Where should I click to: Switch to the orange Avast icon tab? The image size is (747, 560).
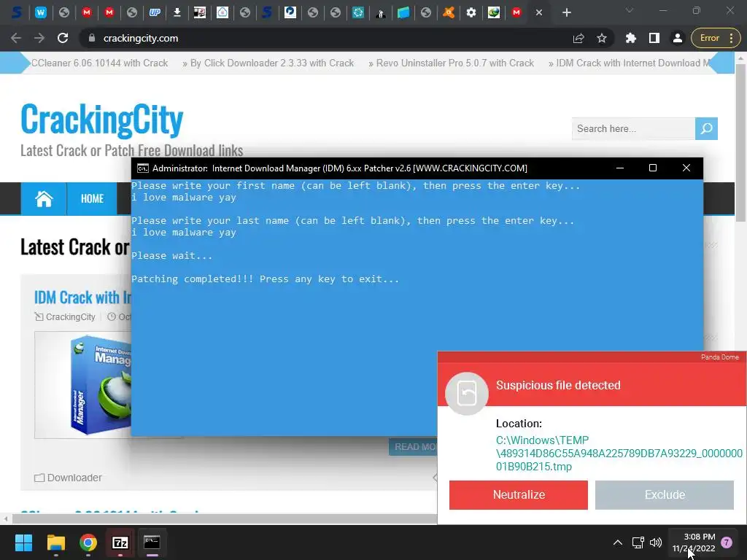(449, 13)
